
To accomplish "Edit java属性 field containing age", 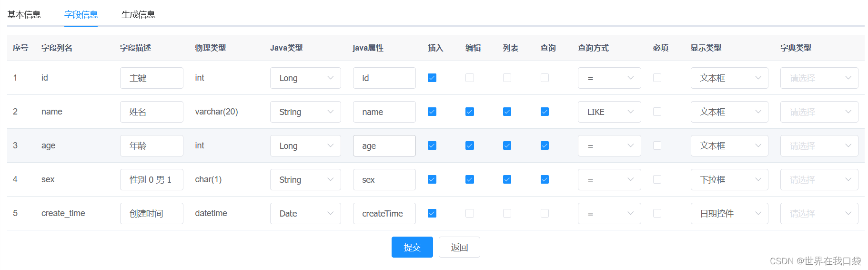I will point(384,145).
